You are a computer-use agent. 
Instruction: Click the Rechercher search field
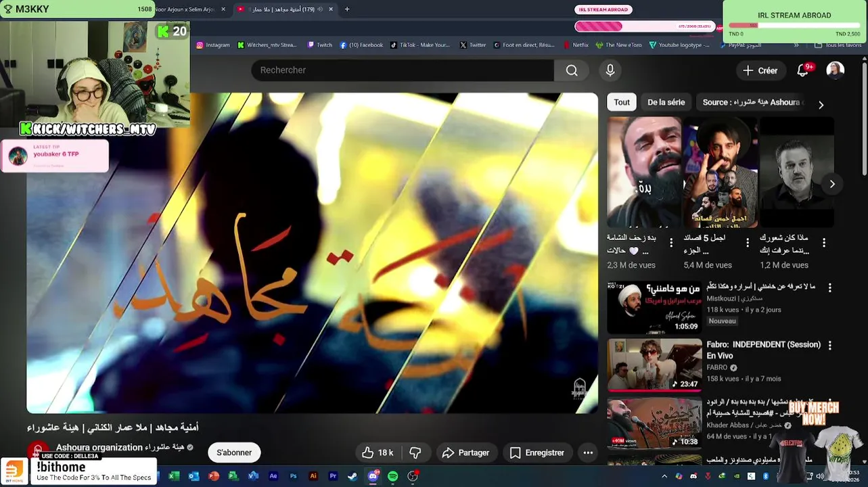403,70
